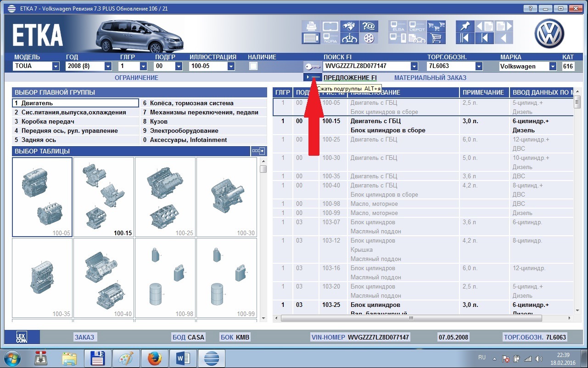This screenshot has width=588, height=368.
Task: Click the document with car icon
Action: pyautogui.click(x=417, y=38)
